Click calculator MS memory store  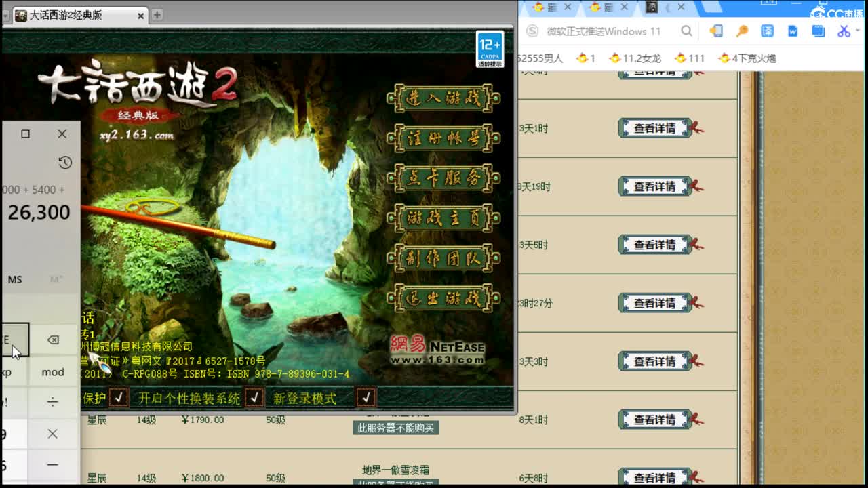(15, 279)
